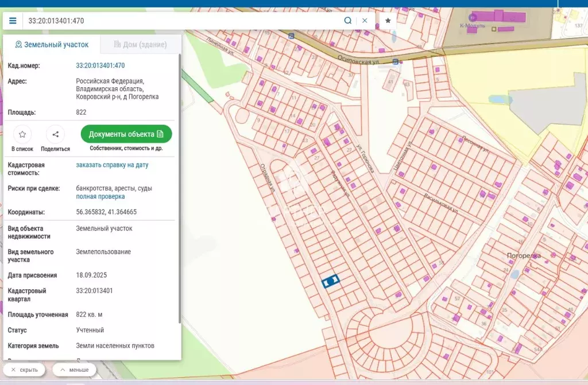This screenshot has width=588, height=385.
Task: Switch to Дом (здание) tab
Action: pyautogui.click(x=140, y=45)
